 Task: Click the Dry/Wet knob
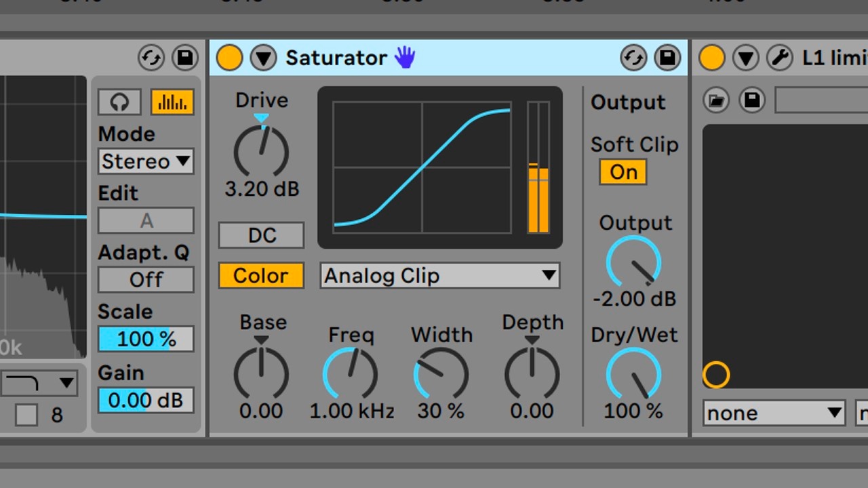[x=633, y=375]
